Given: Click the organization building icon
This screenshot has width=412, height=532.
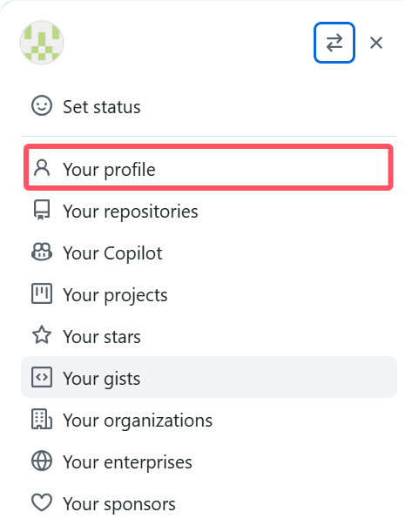Looking at the screenshot, I should point(42,419).
